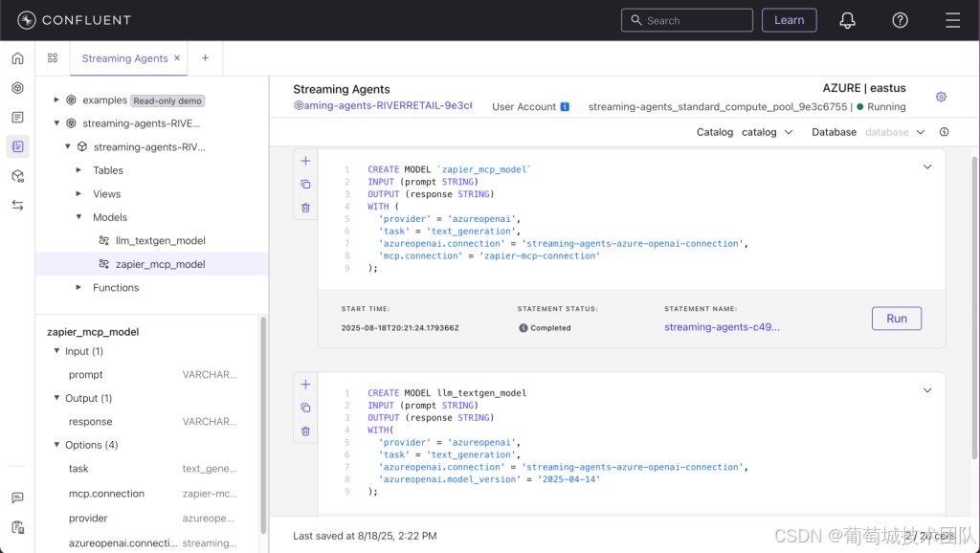Close the Streaming Agents tab
980x553 pixels.
177,58
